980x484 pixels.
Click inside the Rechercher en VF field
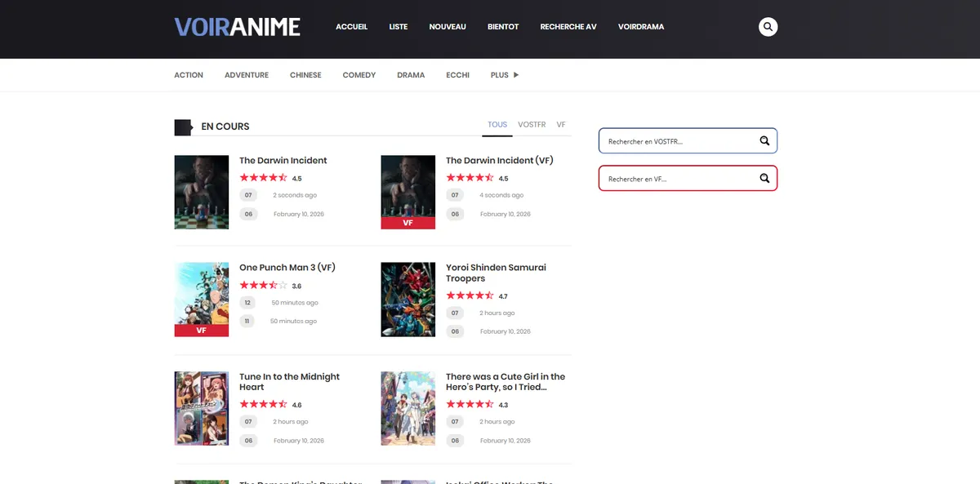653,178
